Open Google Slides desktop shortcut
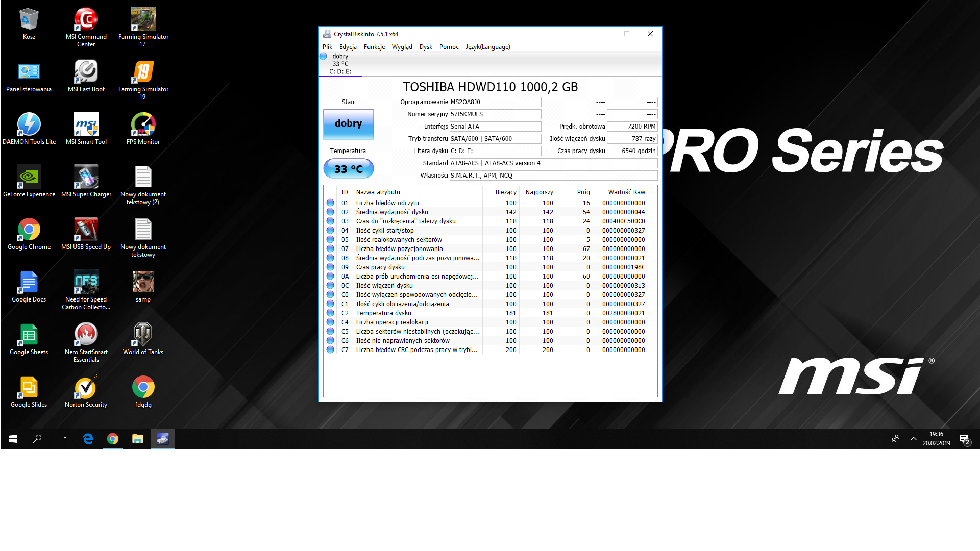The width and height of the screenshot is (980, 551). 29,392
